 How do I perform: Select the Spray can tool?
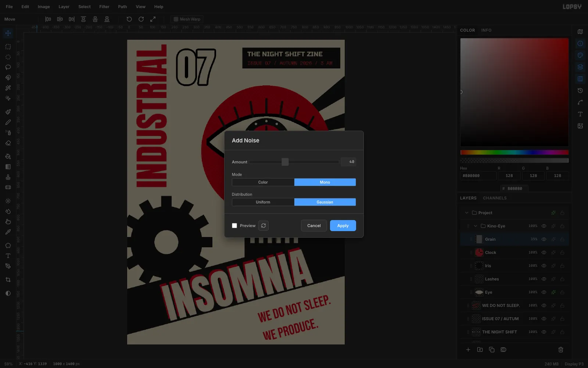[8, 132]
